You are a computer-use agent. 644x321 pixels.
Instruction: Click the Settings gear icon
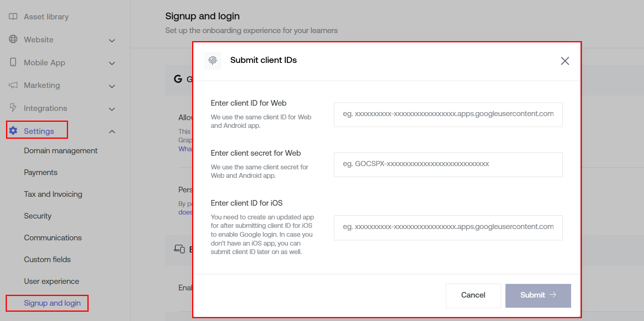[x=13, y=131]
